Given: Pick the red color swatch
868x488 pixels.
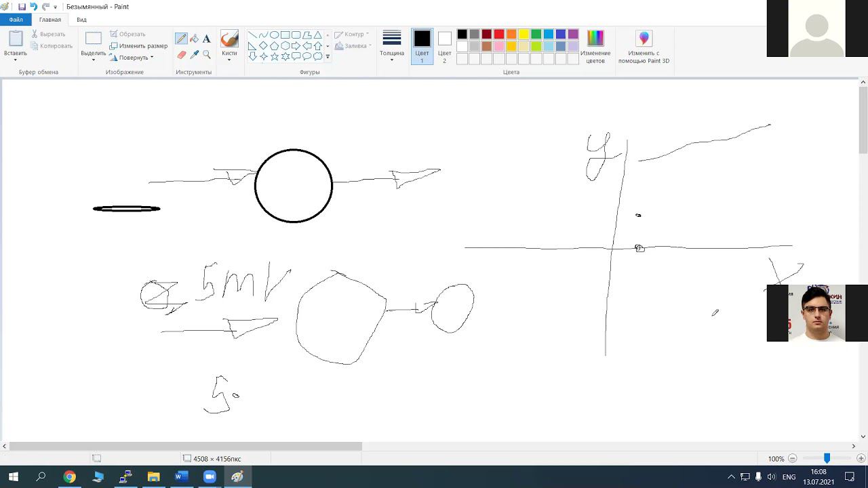Looking at the screenshot, I should point(499,35).
